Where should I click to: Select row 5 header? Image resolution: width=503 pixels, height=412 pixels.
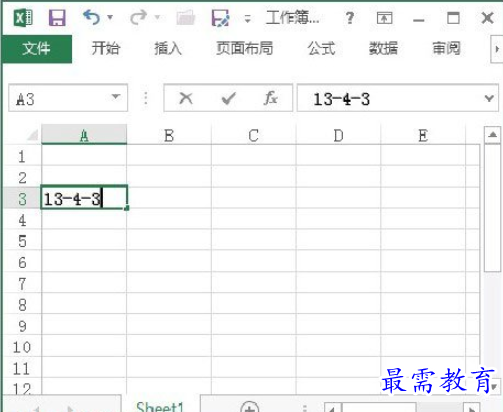tap(22, 241)
